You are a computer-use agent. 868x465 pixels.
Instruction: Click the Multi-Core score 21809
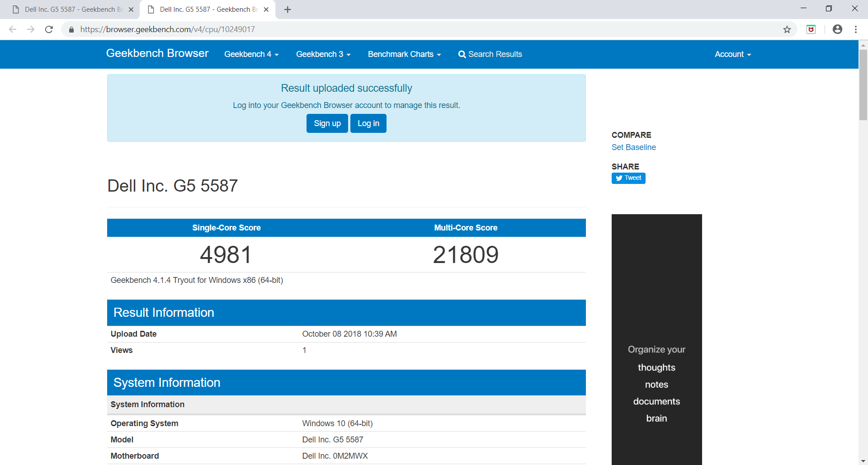pos(466,255)
